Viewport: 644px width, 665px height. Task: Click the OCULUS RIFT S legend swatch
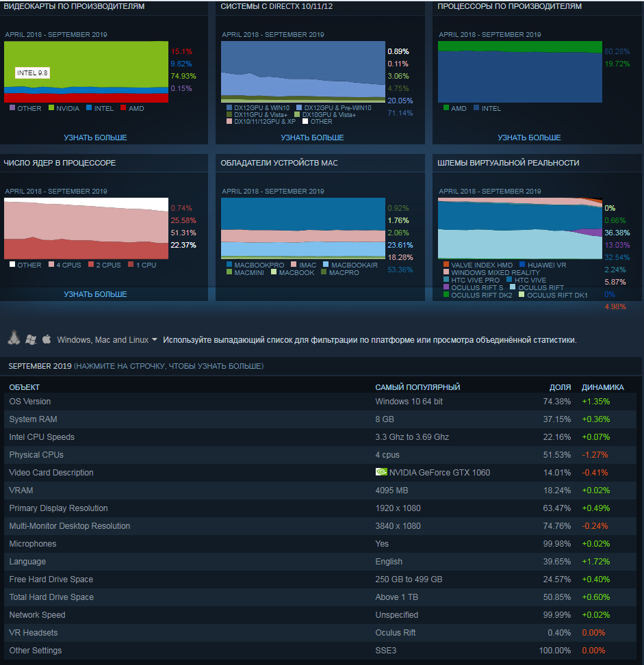446,287
